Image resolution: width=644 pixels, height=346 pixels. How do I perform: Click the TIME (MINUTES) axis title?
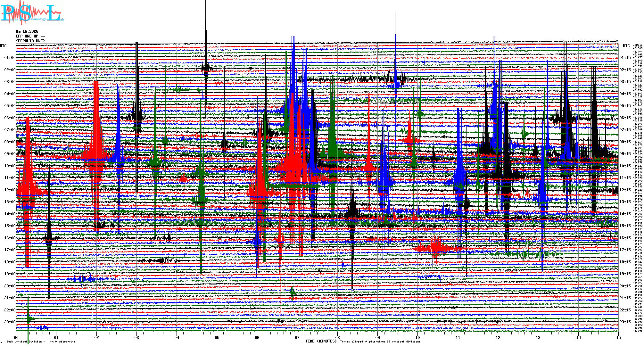321,341
